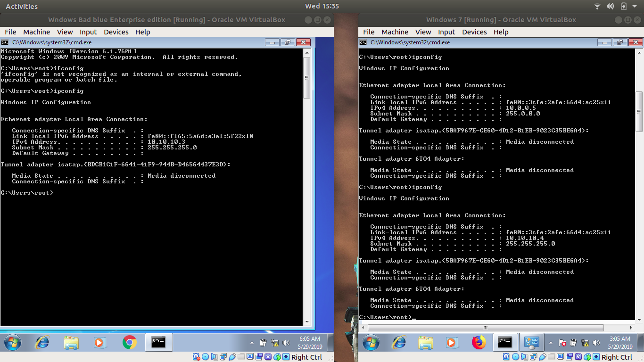Launch Firefox from Windows 7 VM taskbar
This screenshot has width=644, height=362.
coord(479,342)
